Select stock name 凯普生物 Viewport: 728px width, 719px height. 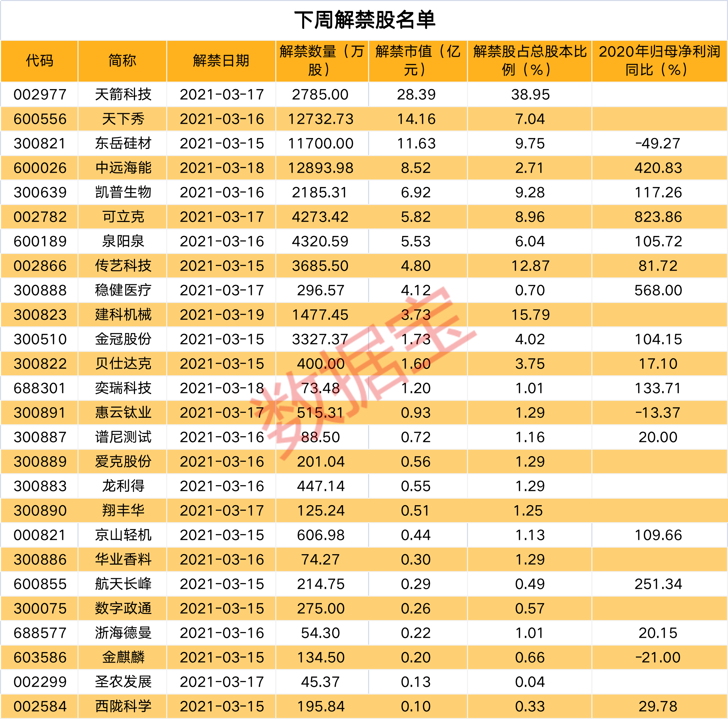[123, 192]
